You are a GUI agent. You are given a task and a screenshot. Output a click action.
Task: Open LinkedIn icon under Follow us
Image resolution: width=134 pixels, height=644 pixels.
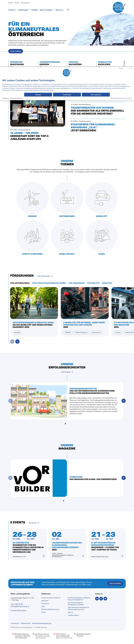pos(97,599)
